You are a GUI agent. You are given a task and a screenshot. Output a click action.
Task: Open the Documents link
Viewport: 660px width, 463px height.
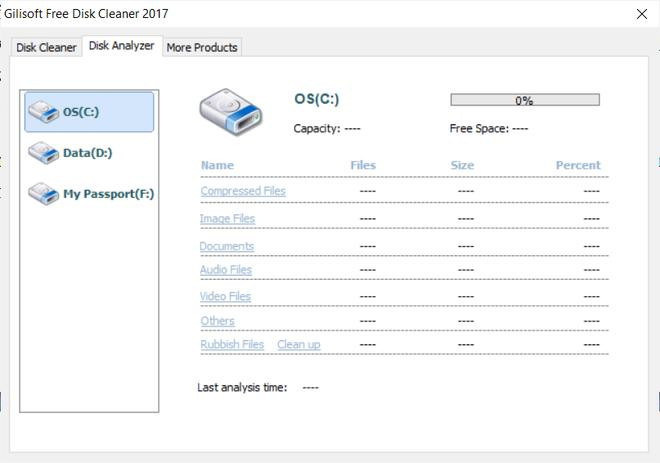pyautogui.click(x=227, y=246)
